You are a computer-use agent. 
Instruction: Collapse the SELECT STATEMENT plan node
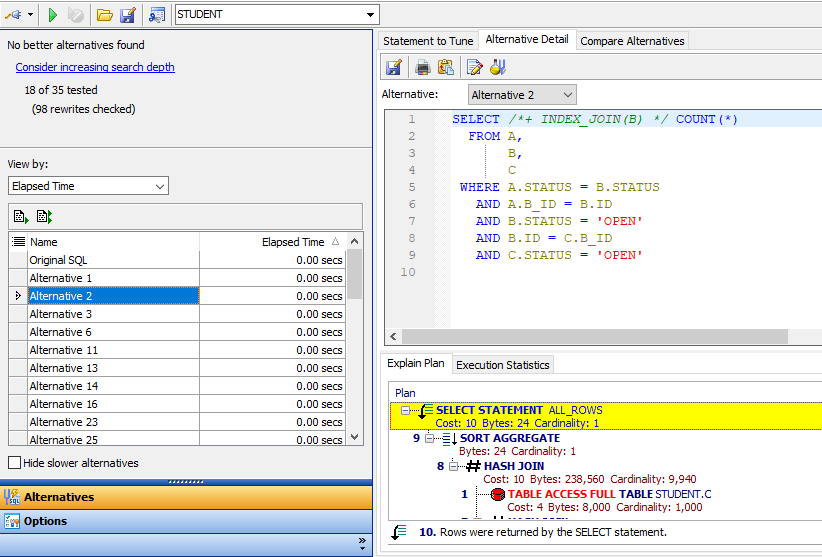pyautogui.click(x=405, y=410)
